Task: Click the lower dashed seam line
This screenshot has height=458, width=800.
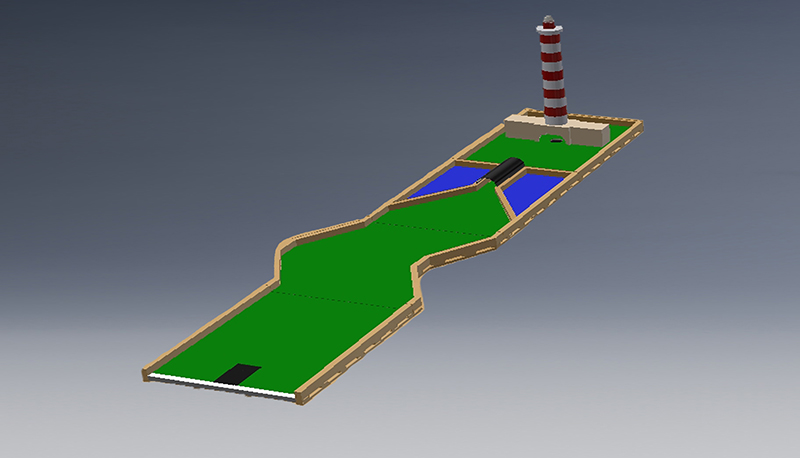Action: [x=340, y=300]
